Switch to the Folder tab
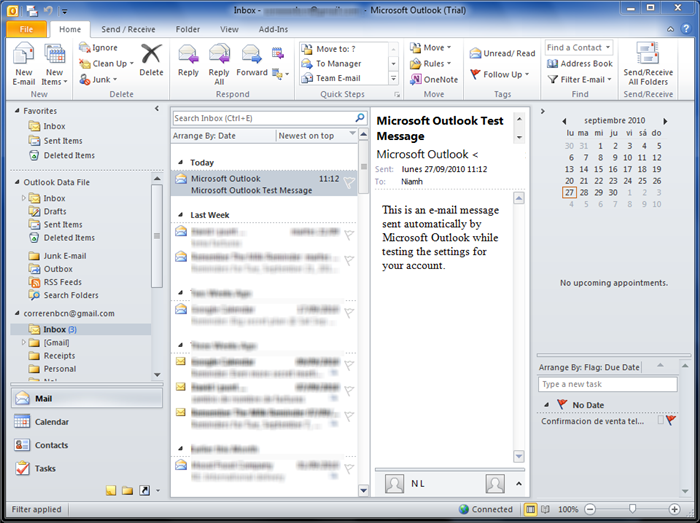Viewport: 700px width, 523px height. pos(188,29)
